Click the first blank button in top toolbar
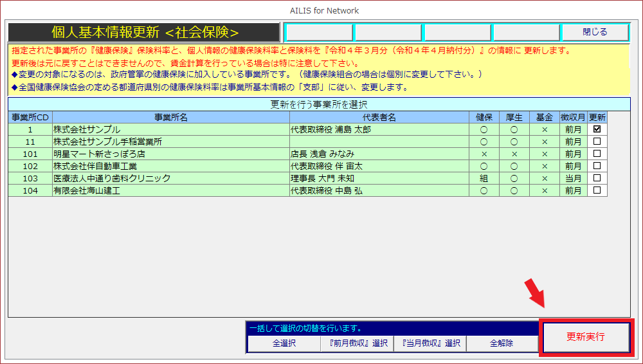 pyautogui.click(x=318, y=32)
